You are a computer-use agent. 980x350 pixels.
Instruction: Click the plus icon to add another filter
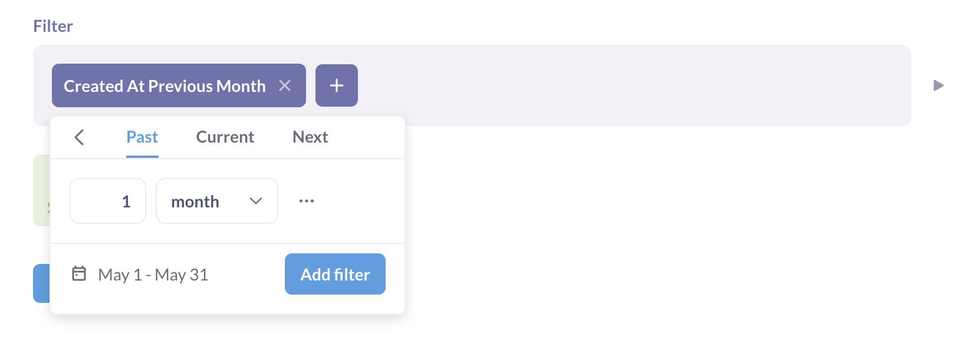337,86
